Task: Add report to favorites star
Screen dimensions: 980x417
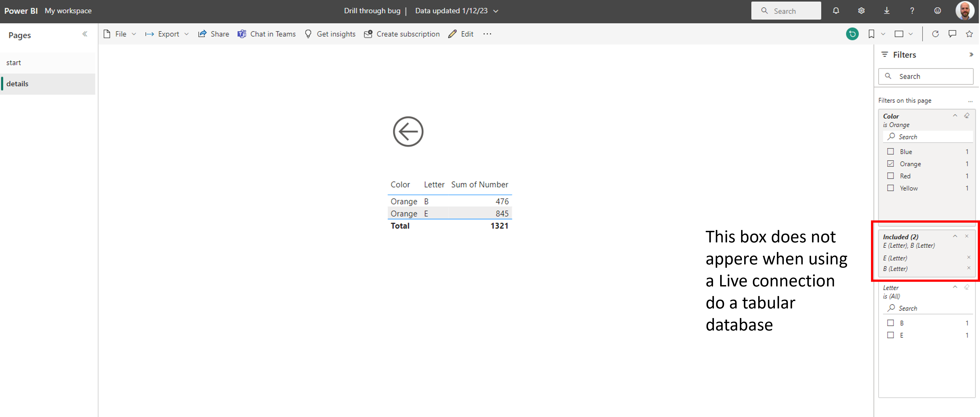Action: tap(969, 34)
